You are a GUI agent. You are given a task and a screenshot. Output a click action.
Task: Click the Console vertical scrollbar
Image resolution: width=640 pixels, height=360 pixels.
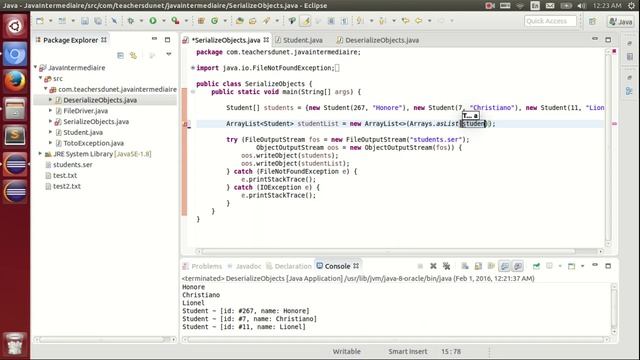tap(614, 309)
